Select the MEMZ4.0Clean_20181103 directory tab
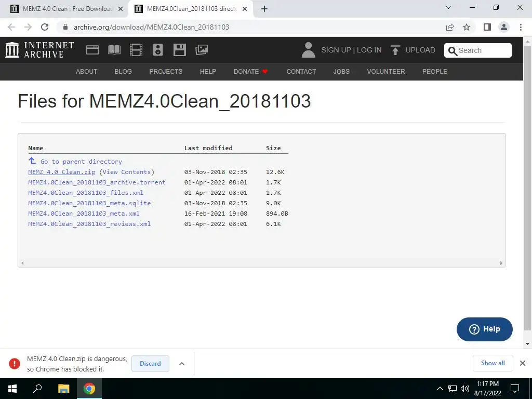532x399 pixels. [190, 9]
